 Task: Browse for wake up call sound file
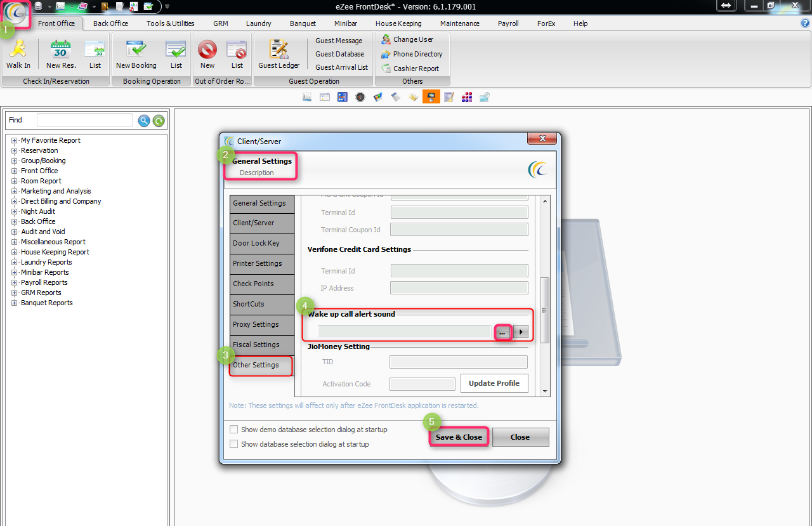(503, 332)
